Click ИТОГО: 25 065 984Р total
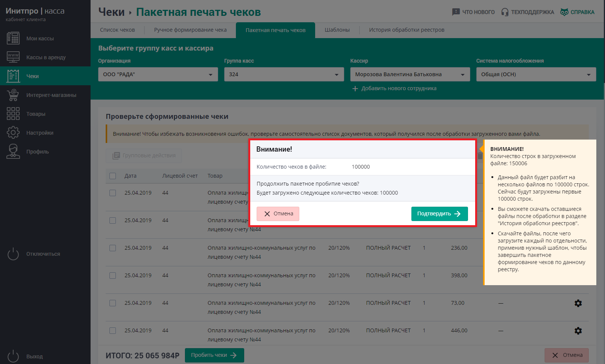The height and width of the screenshot is (364, 605). [142, 356]
